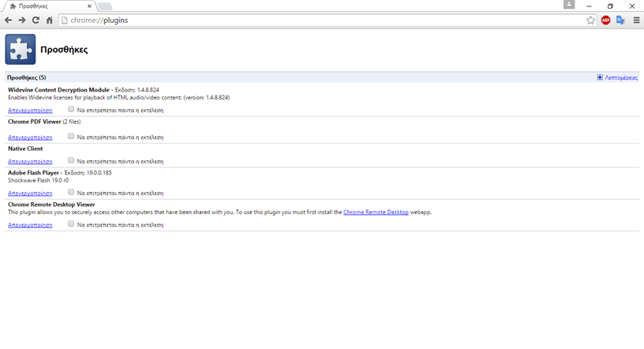Click the user profile icon in title bar
Screen dimensions: 644x349
click(x=569, y=5)
